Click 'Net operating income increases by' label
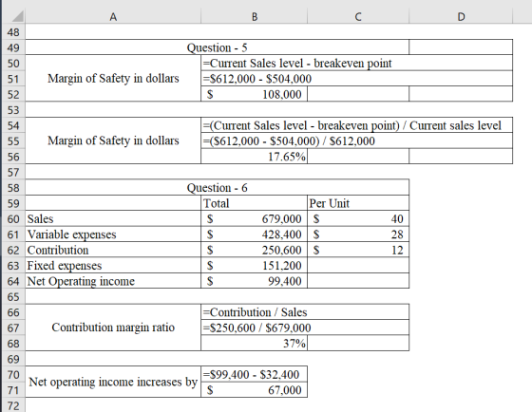 coord(113,382)
